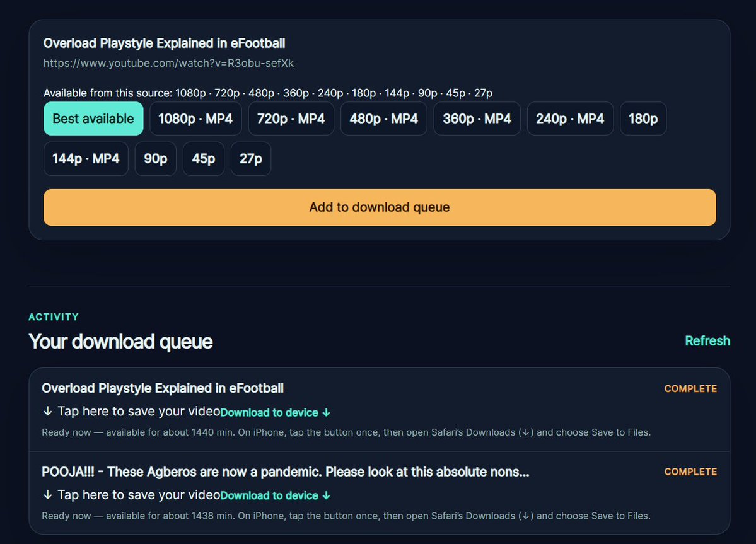Image resolution: width=756 pixels, height=544 pixels.
Task: Pick the 27p quality chip
Action: pyautogui.click(x=251, y=158)
